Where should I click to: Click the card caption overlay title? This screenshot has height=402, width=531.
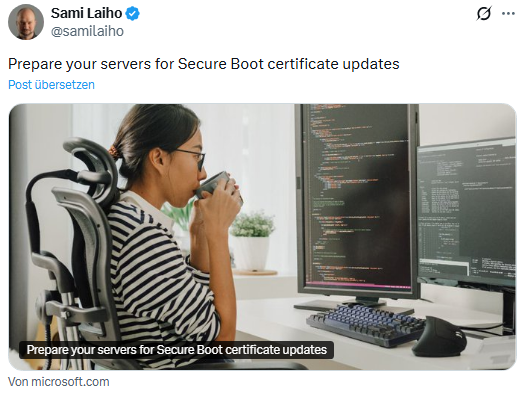pyautogui.click(x=176, y=350)
